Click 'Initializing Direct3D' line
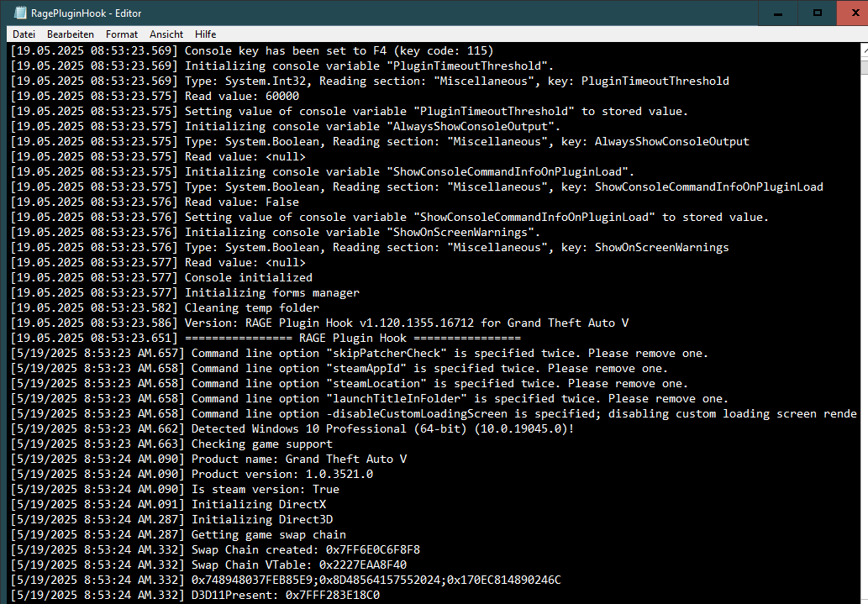Screen dimensions: 868x604 point(171,520)
